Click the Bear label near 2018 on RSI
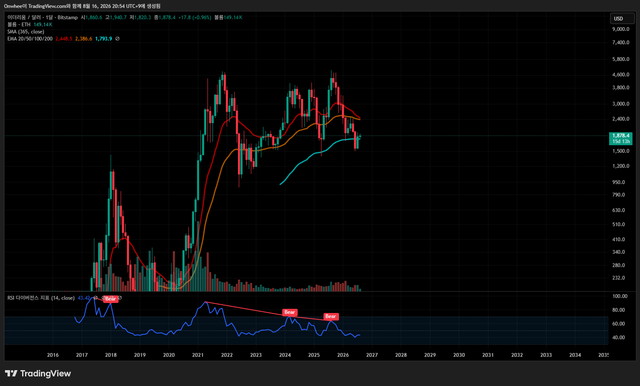Image resolution: width=640 pixels, height=386 pixels. (x=110, y=299)
